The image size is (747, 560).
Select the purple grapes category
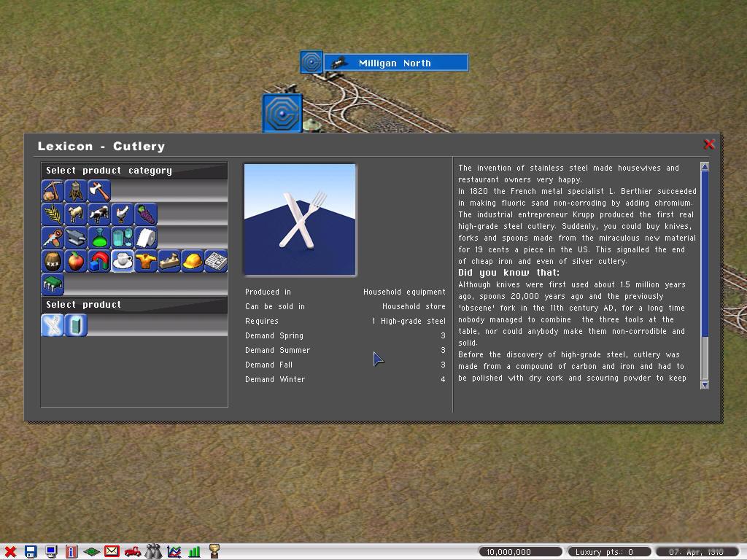(146, 214)
